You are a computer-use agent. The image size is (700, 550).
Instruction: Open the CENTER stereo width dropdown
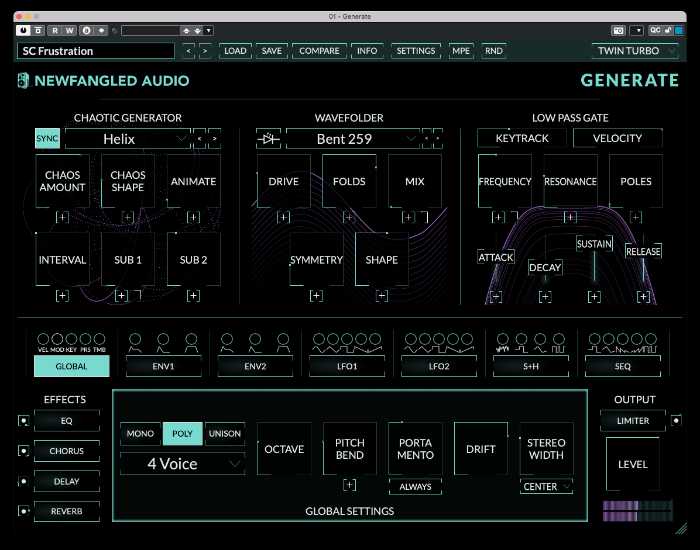546,487
